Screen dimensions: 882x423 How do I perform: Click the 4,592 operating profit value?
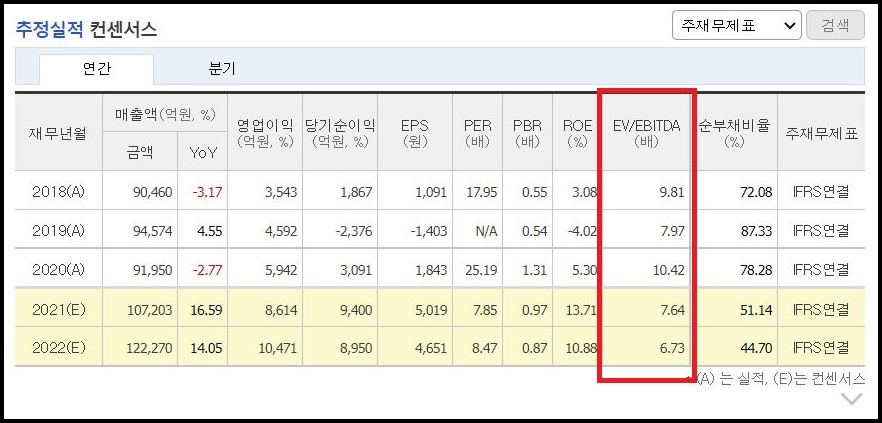point(280,231)
